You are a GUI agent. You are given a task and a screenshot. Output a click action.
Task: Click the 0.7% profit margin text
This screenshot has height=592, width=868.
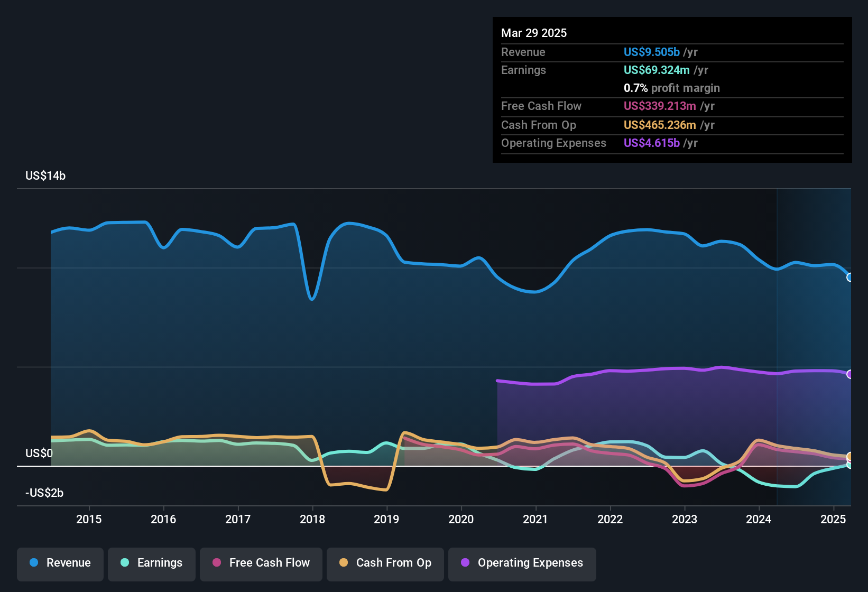tap(672, 88)
